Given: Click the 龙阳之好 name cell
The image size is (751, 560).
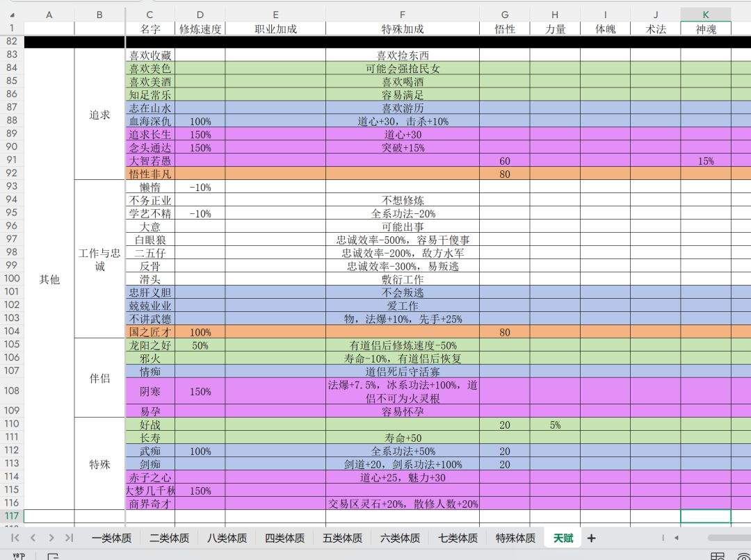Looking at the screenshot, I should 150,345.
